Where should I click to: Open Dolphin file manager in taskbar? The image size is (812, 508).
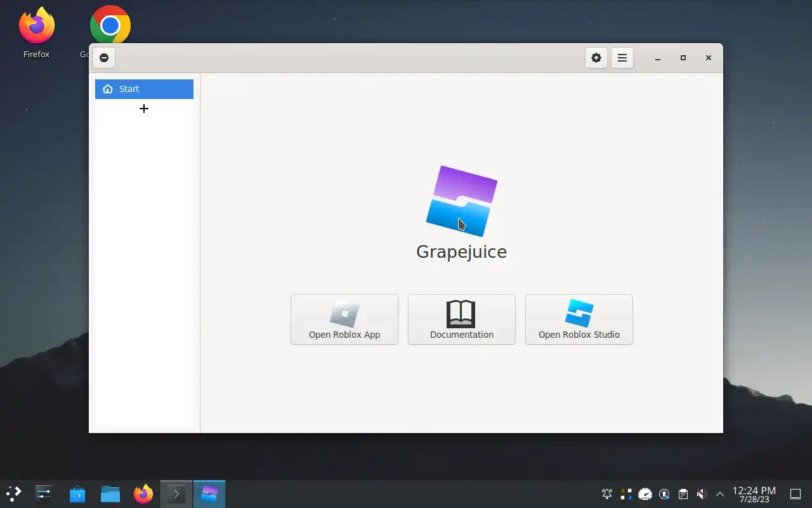tap(110, 493)
